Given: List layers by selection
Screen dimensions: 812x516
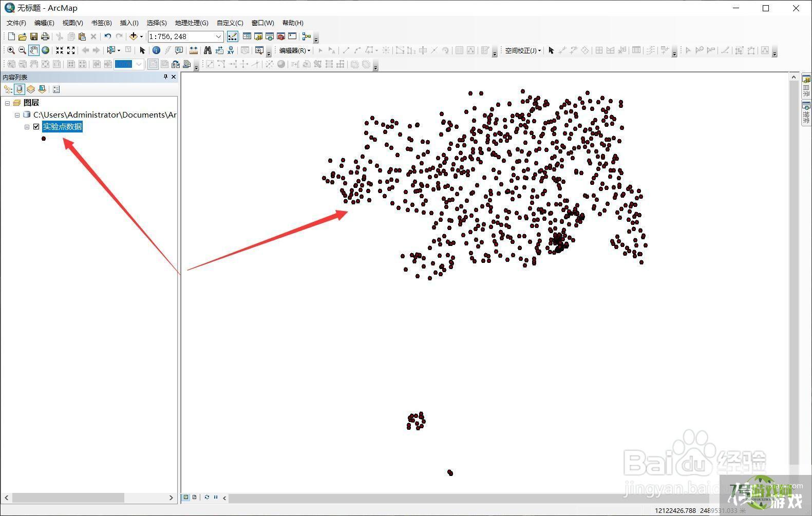Looking at the screenshot, I should click(42, 89).
